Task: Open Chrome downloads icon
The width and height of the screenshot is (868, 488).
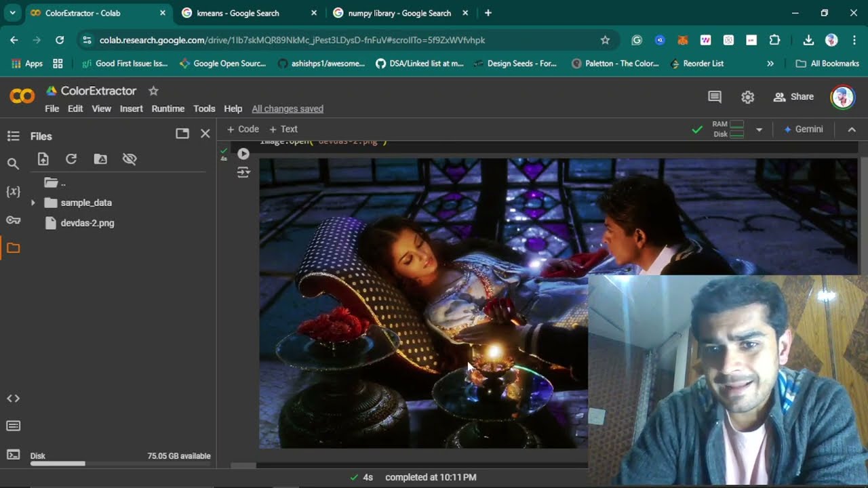Action: click(808, 40)
